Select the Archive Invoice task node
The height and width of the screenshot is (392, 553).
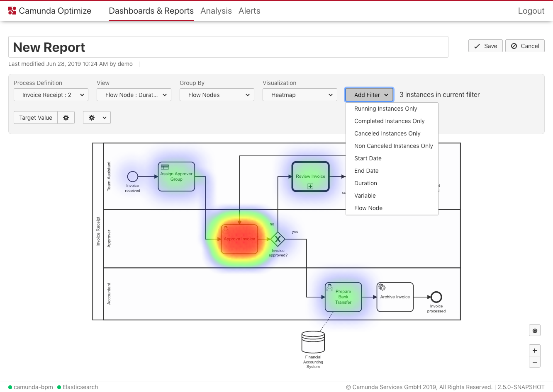(x=395, y=297)
